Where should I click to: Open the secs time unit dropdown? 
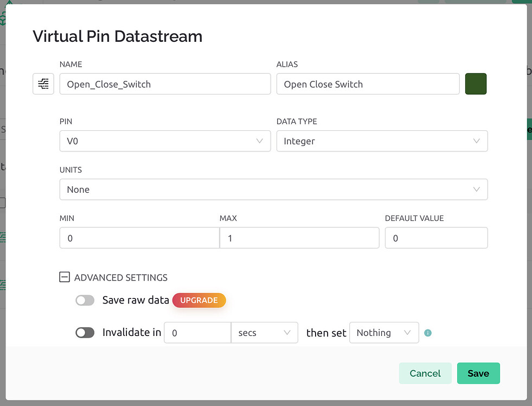(x=264, y=333)
